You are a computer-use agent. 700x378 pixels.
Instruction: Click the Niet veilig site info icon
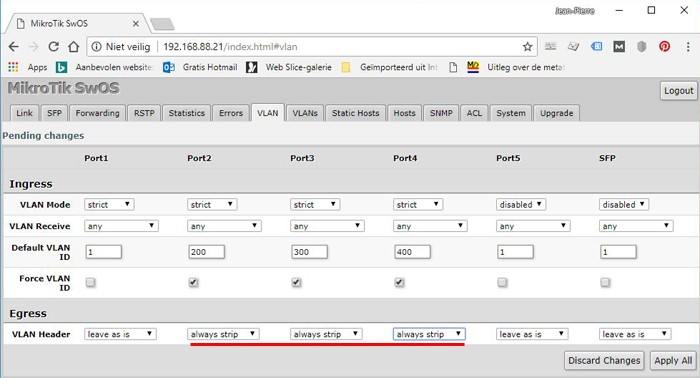point(96,46)
